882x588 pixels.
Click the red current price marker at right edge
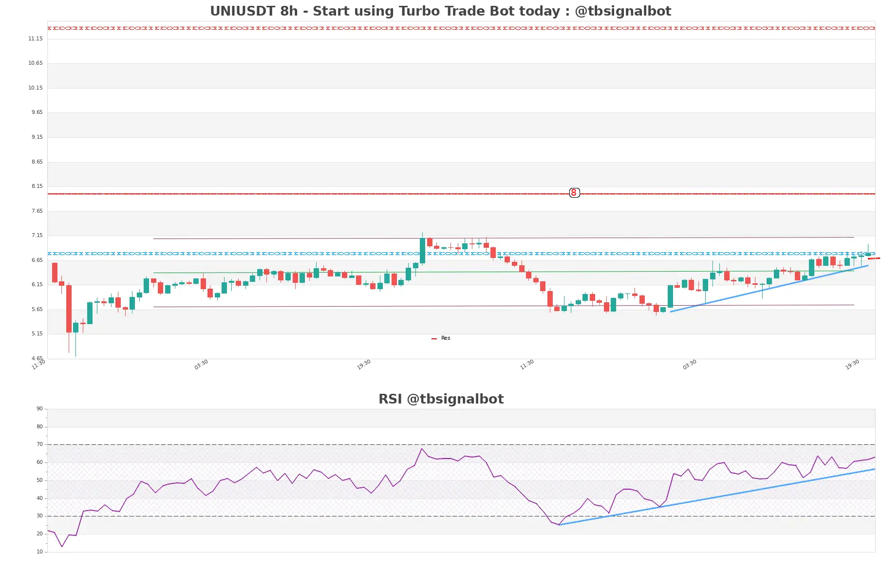click(x=874, y=258)
